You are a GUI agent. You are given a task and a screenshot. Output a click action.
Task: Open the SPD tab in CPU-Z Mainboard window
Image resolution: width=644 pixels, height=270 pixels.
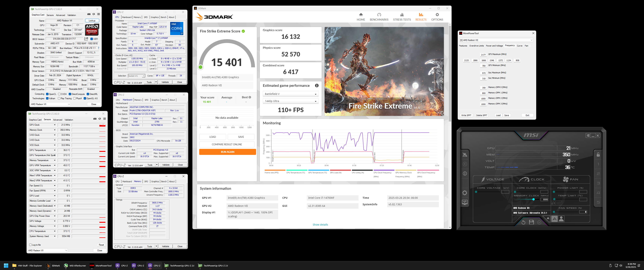click(x=147, y=100)
